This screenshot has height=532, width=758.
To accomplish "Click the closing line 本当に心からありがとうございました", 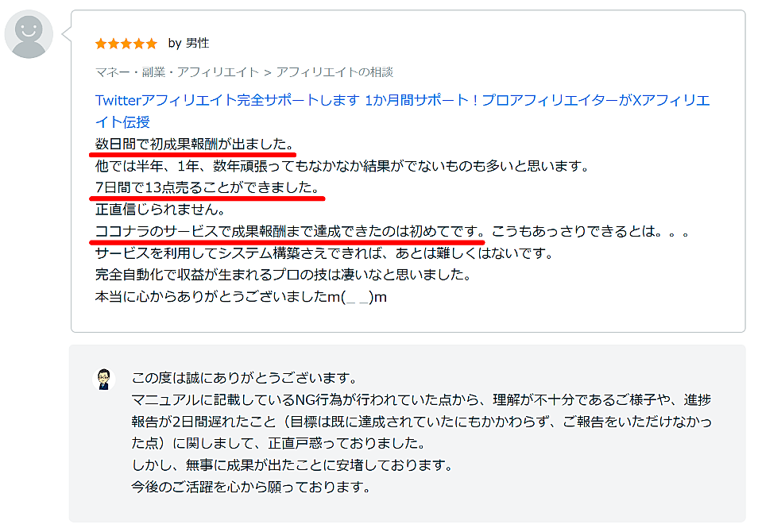I will point(241,297).
